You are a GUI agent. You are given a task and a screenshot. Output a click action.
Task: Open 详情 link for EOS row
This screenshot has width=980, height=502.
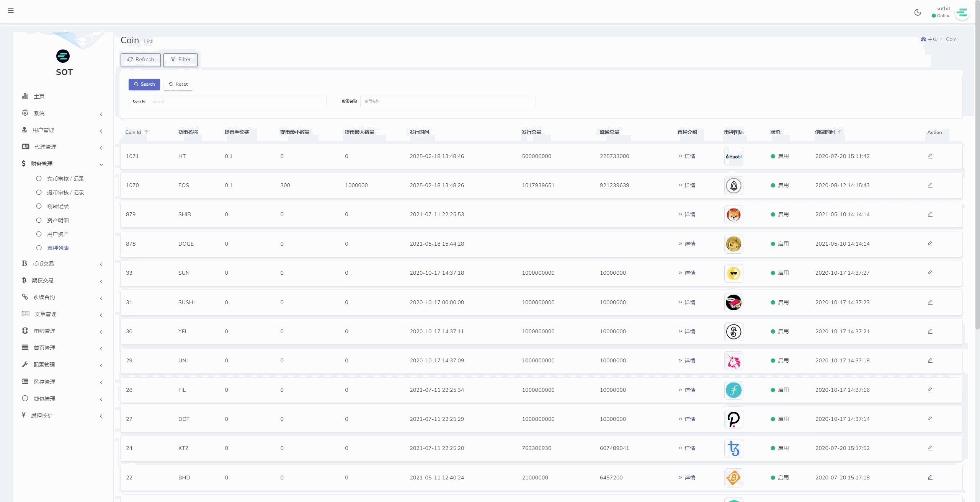[x=689, y=185]
